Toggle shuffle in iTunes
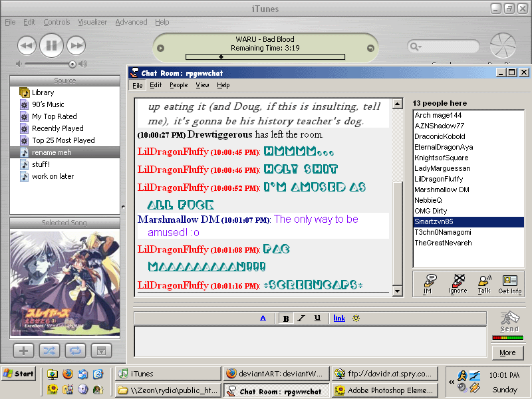 (49, 350)
